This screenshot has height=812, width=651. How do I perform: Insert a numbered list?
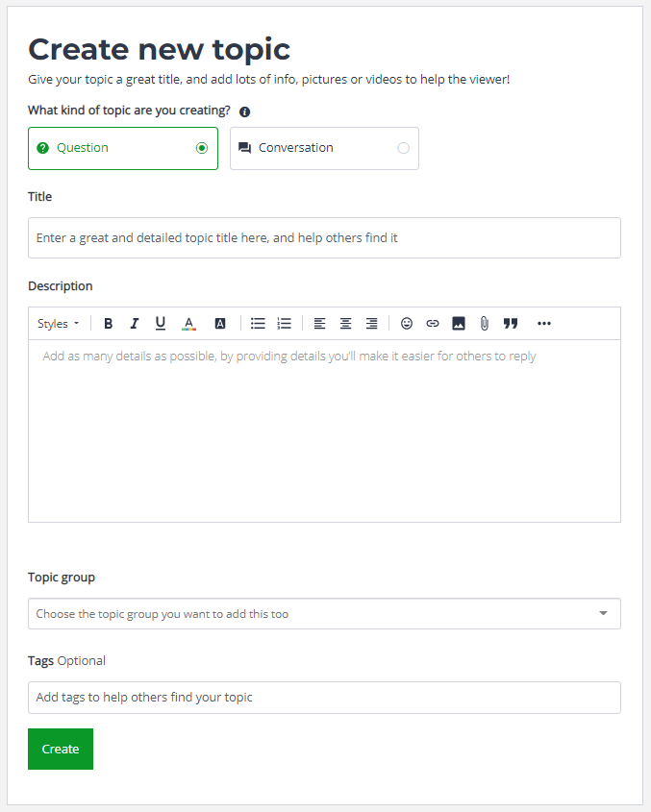tap(284, 324)
